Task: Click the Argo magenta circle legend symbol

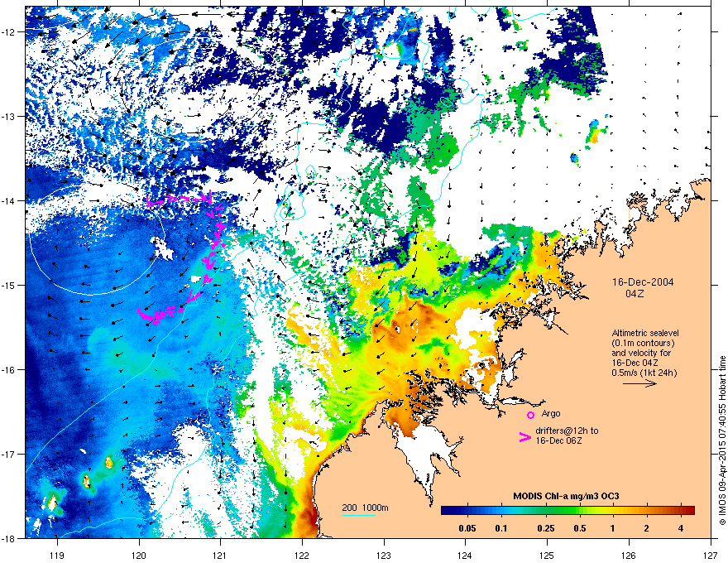Action: coord(530,415)
